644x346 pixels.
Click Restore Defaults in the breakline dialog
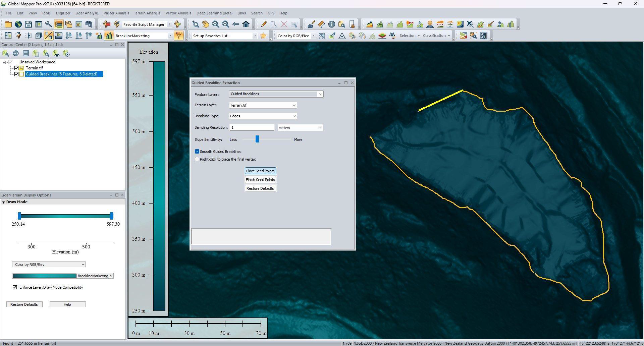(260, 188)
